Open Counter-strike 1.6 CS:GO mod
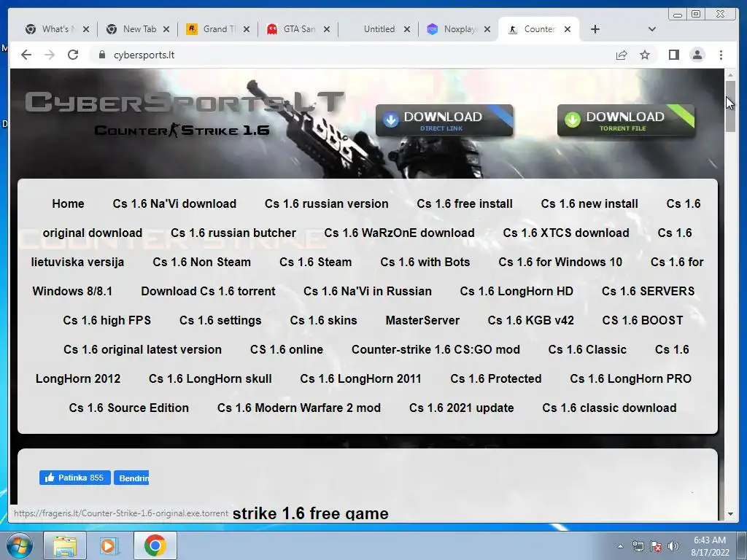 (x=436, y=349)
